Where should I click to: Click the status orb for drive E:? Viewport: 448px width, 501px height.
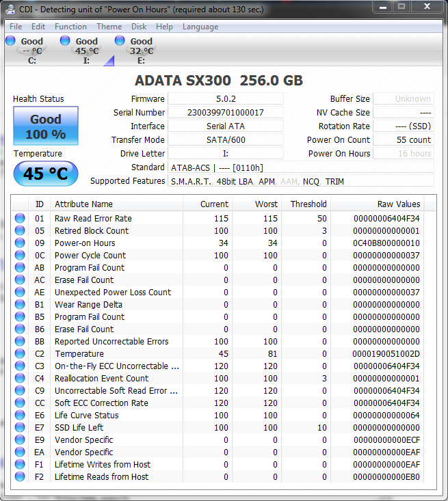pos(120,41)
